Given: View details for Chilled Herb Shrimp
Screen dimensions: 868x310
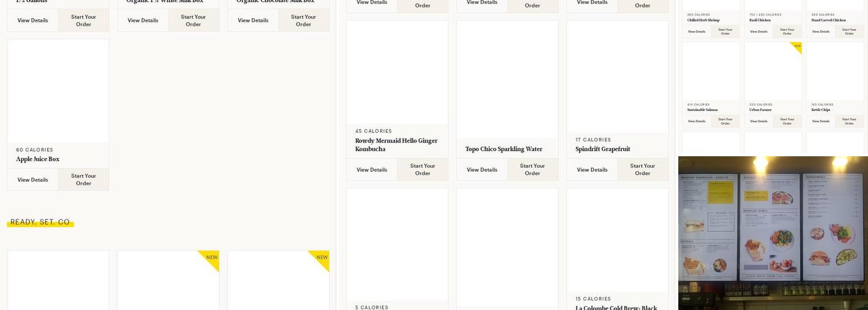Looking at the screenshot, I should click(x=696, y=32).
